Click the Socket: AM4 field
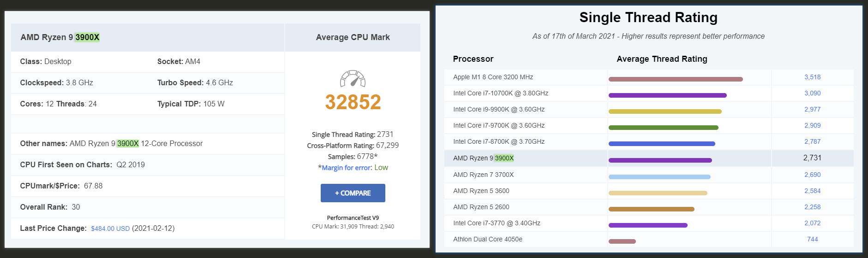This screenshot has width=868, height=258. coord(179,61)
